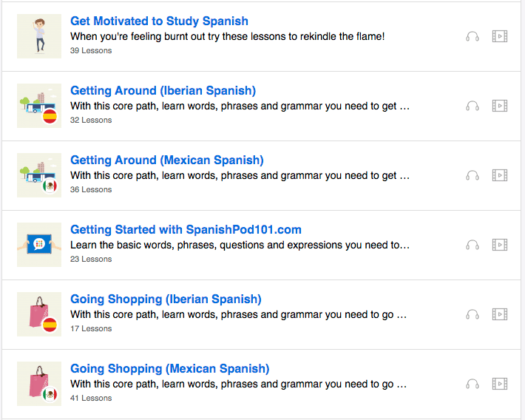Click audio headphones icon for Get Motivated to Study Spanish

click(472, 36)
